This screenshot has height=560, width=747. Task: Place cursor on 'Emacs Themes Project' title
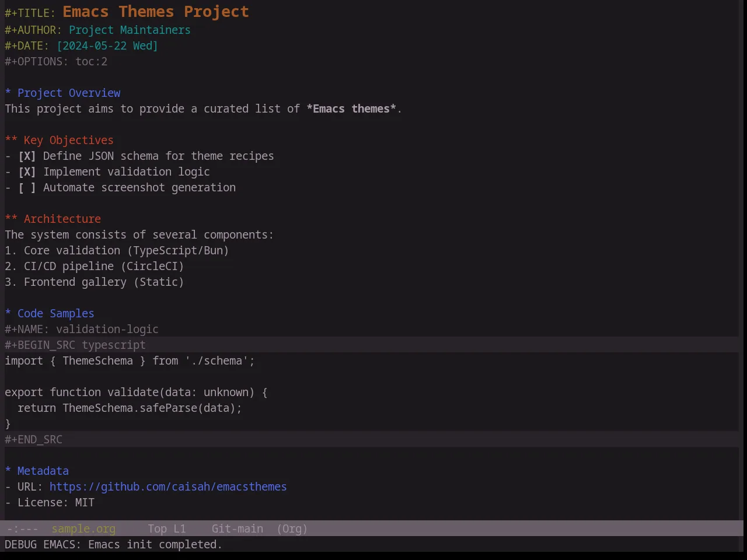pos(156,12)
